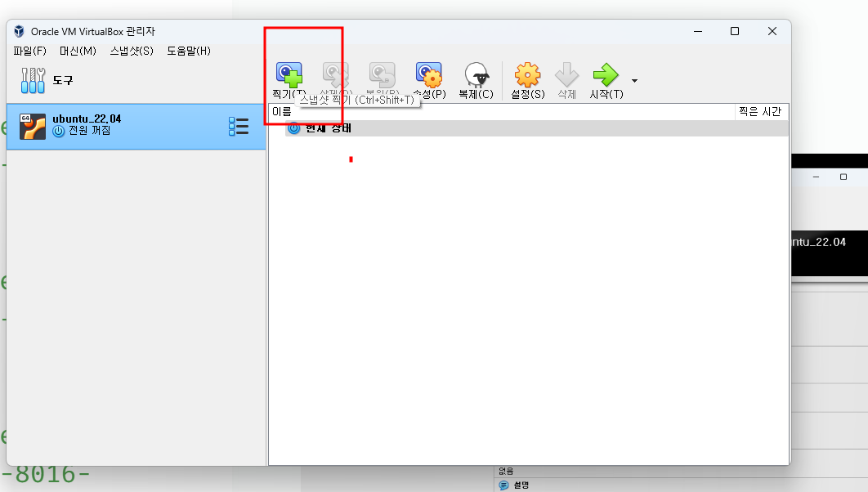Click the greyed-out down-arrow 삭제 icon beside 설정

tap(566, 75)
